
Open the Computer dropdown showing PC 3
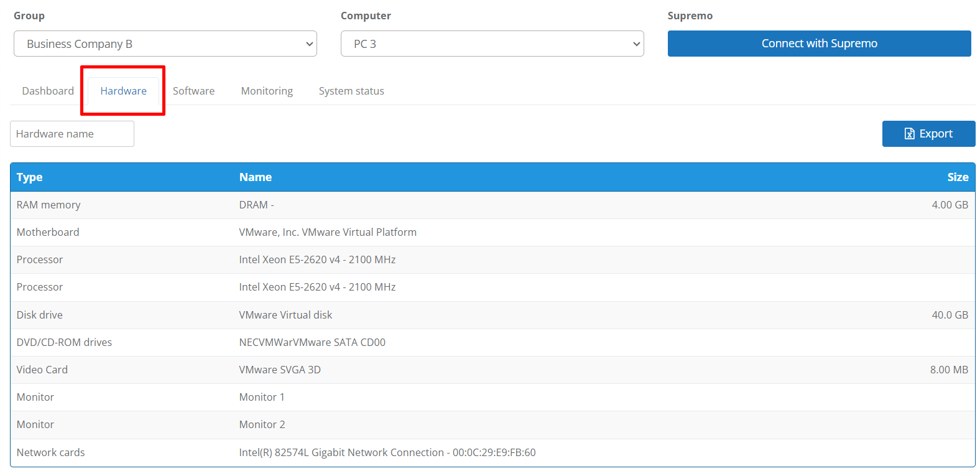point(492,44)
